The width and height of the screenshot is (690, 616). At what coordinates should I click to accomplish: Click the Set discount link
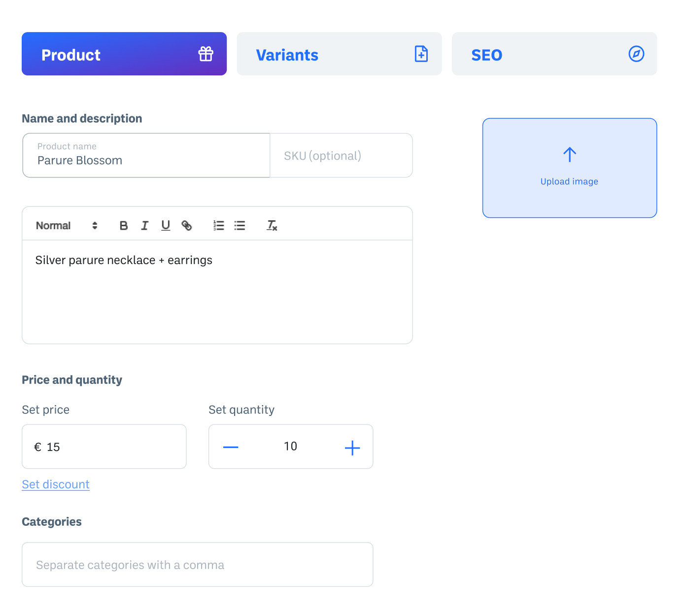tap(56, 484)
